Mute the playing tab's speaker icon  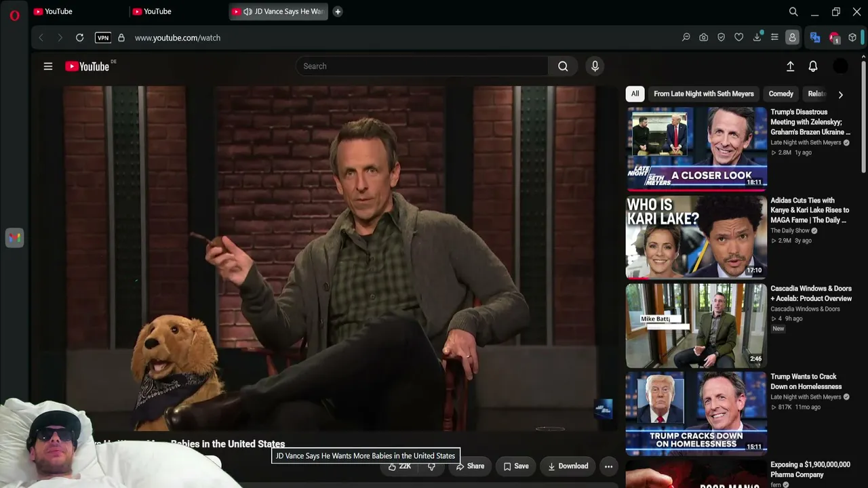pyautogui.click(x=248, y=12)
